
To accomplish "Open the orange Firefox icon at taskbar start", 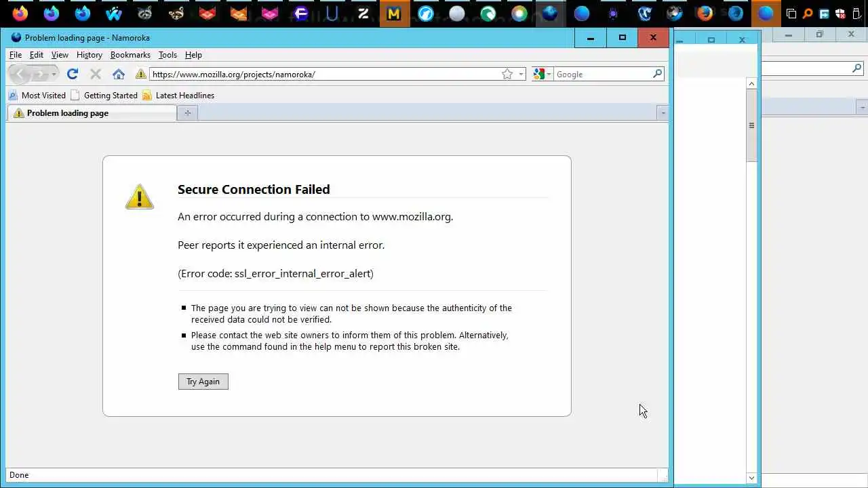I will tap(20, 14).
